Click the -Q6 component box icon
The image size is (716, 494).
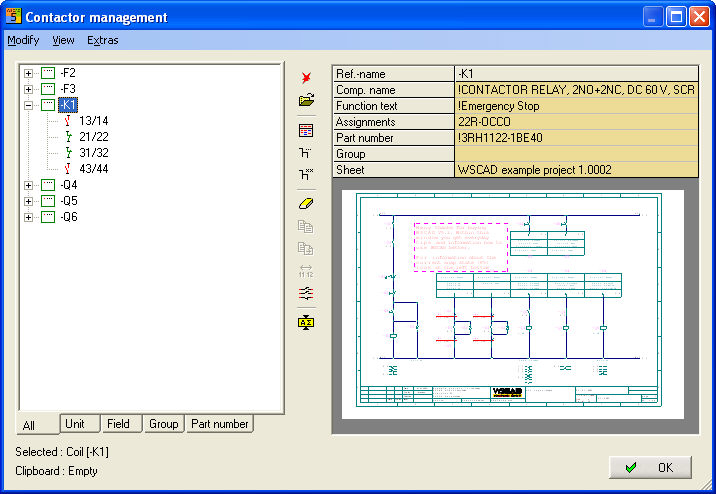(x=48, y=217)
